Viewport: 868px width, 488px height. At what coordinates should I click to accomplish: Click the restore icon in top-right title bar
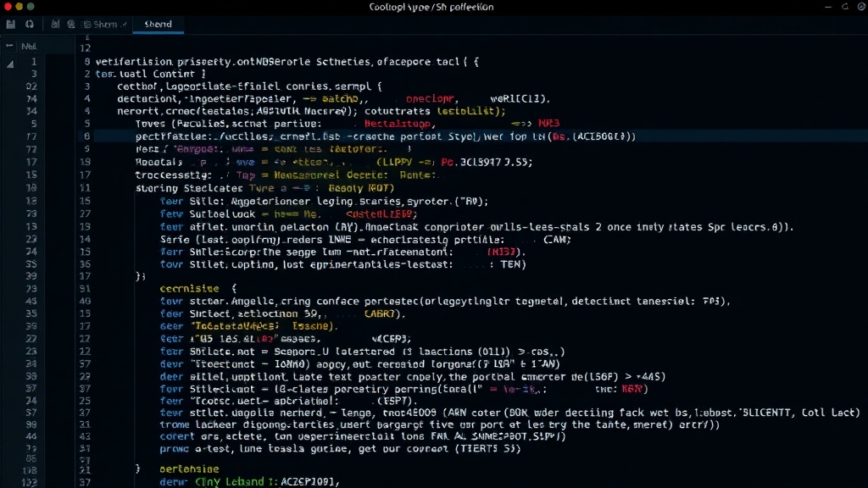[x=845, y=7]
